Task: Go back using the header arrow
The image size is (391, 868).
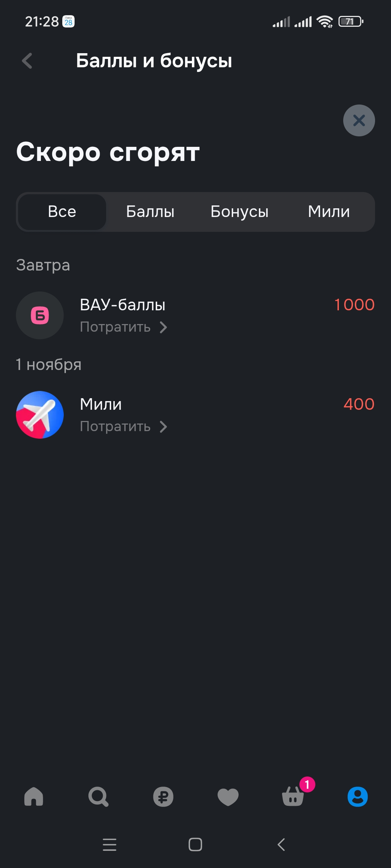Action: tap(27, 61)
